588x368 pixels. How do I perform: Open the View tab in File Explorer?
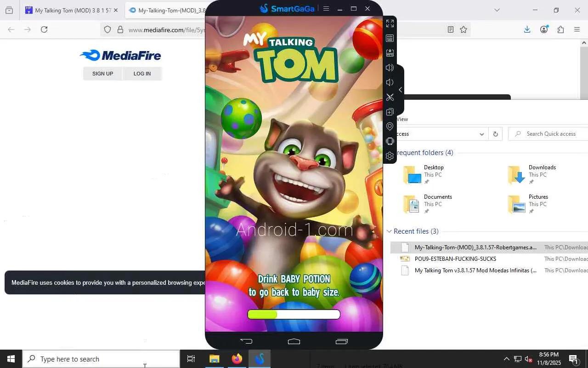click(402, 119)
